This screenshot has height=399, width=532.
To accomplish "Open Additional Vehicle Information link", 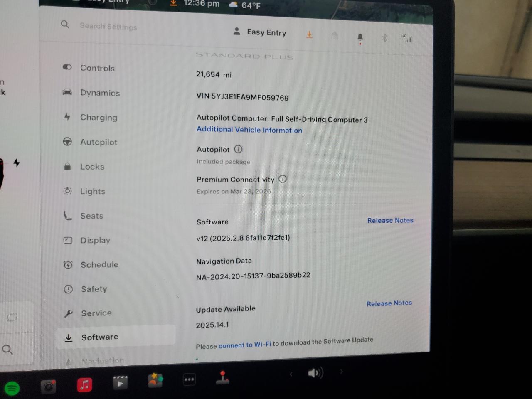I will [249, 130].
